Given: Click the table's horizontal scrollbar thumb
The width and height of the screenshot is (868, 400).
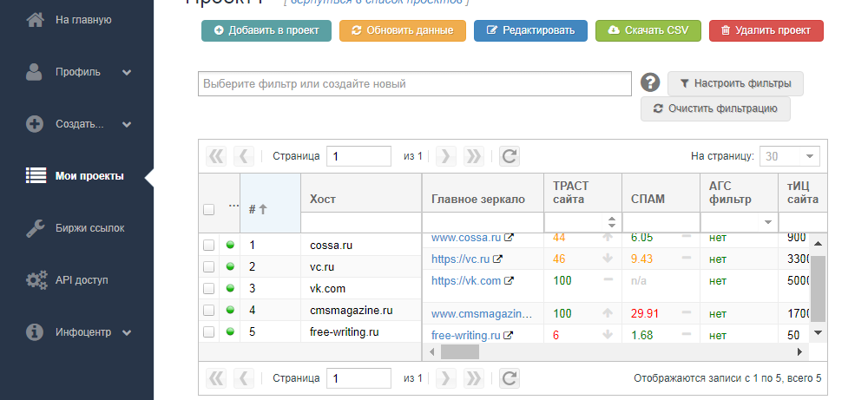Looking at the screenshot, I should [x=459, y=351].
